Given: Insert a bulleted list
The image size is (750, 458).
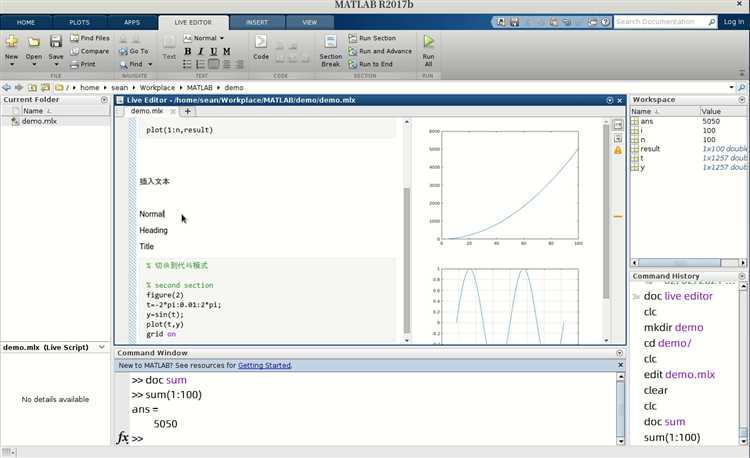Looking at the screenshot, I should (x=188, y=64).
